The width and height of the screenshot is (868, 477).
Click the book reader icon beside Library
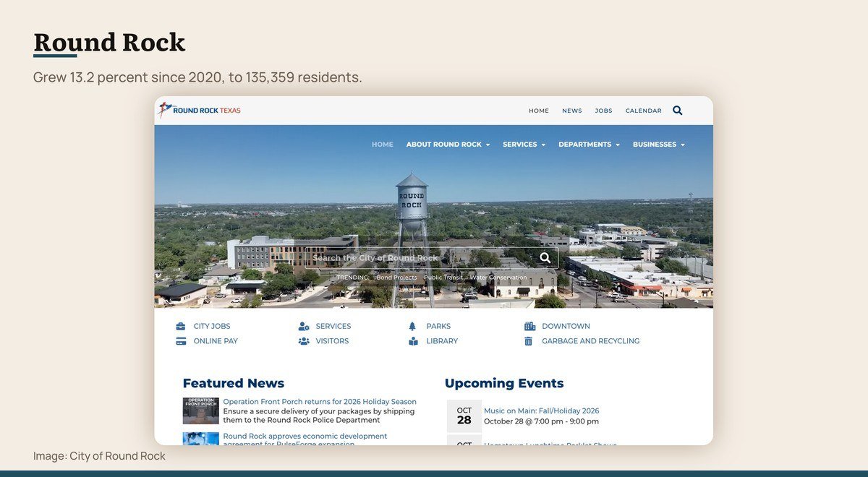(x=413, y=341)
